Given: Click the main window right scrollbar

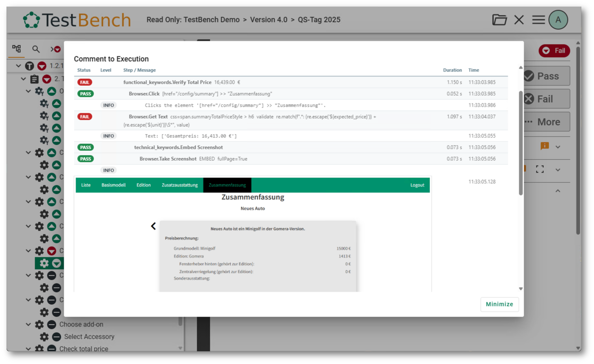Looking at the screenshot, I should click(x=578, y=140).
